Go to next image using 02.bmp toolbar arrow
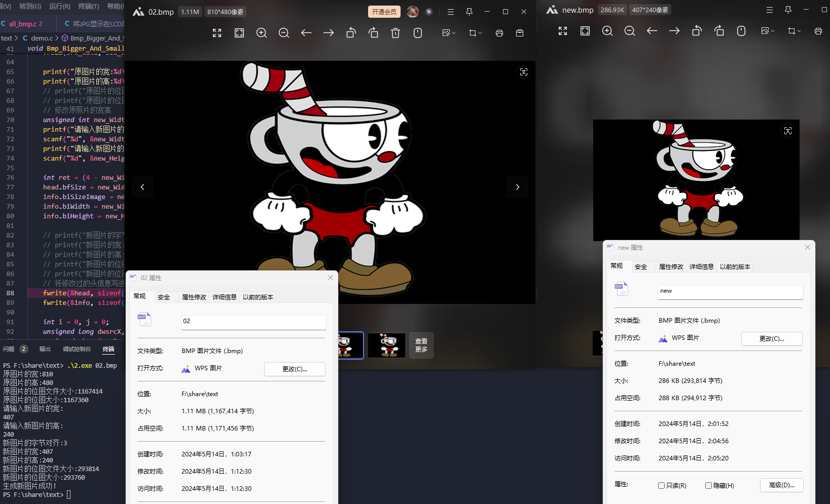830x504 pixels. (x=329, y=33)
